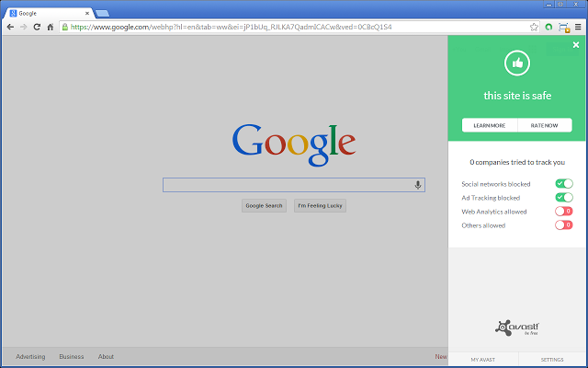The height and width of the screenshot is (368, 588).
Task: Open the home page icon
Action: click(51, 27)
